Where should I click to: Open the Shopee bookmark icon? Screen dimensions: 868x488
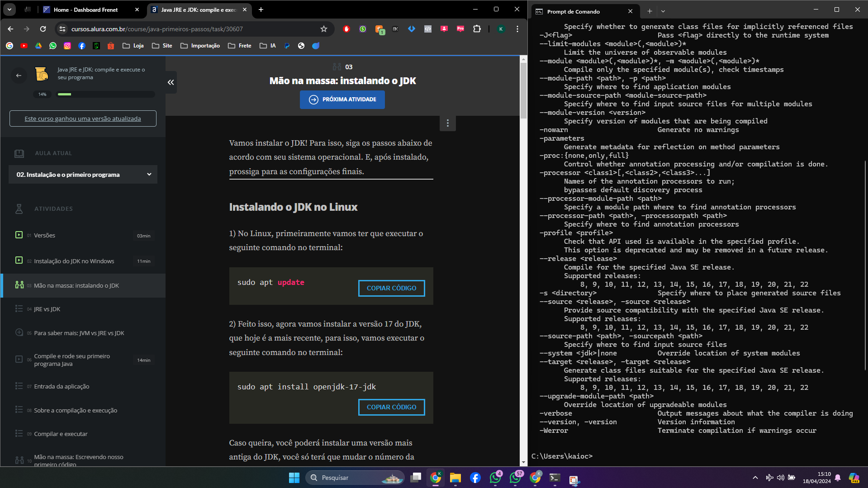coord(111,46)
